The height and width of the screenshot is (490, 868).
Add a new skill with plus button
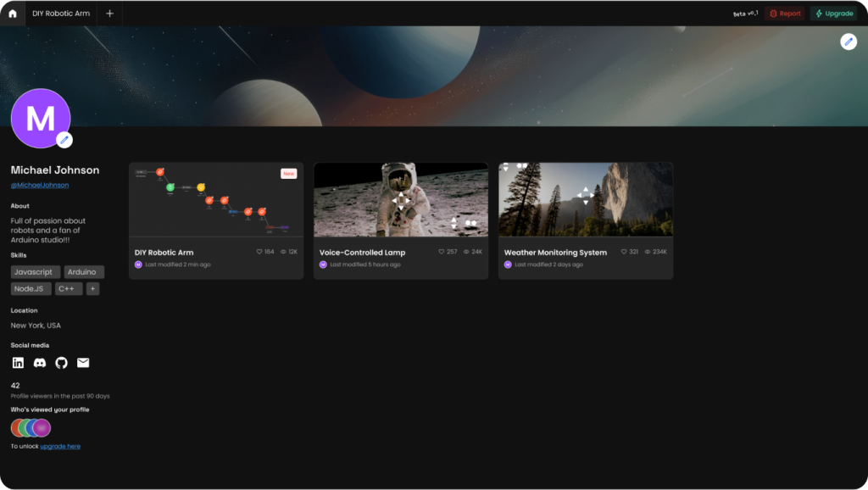[x=92, y=289]
